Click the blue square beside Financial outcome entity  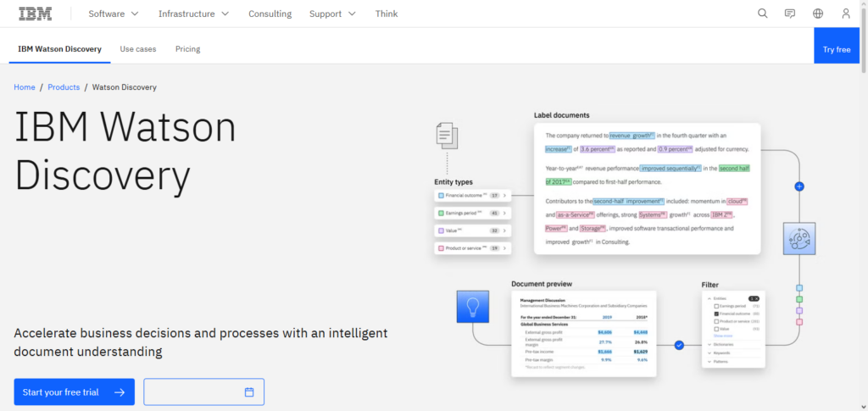click(x=441, y=195)
